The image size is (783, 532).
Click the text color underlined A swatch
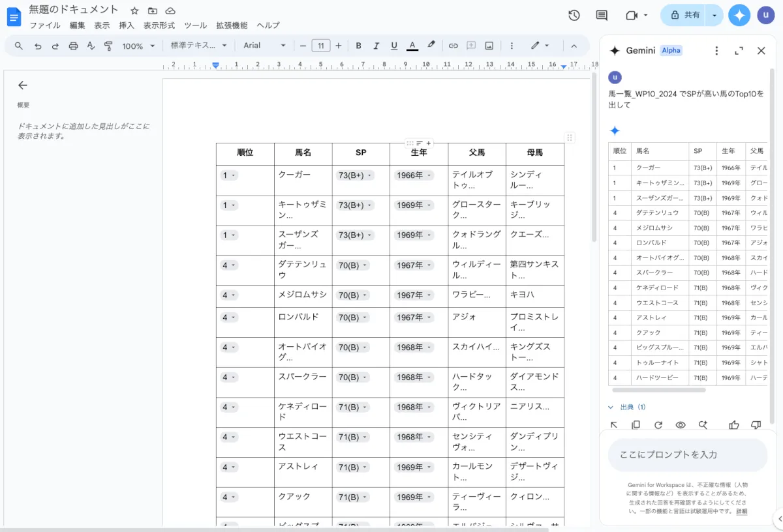[412, 46]
